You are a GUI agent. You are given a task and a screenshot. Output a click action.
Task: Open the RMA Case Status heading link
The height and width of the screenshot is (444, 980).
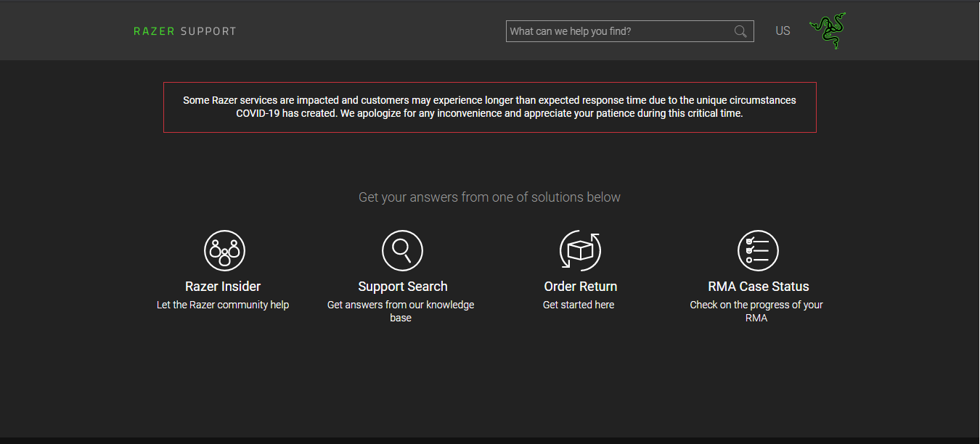pyautogui.click(x=759, y=287)
